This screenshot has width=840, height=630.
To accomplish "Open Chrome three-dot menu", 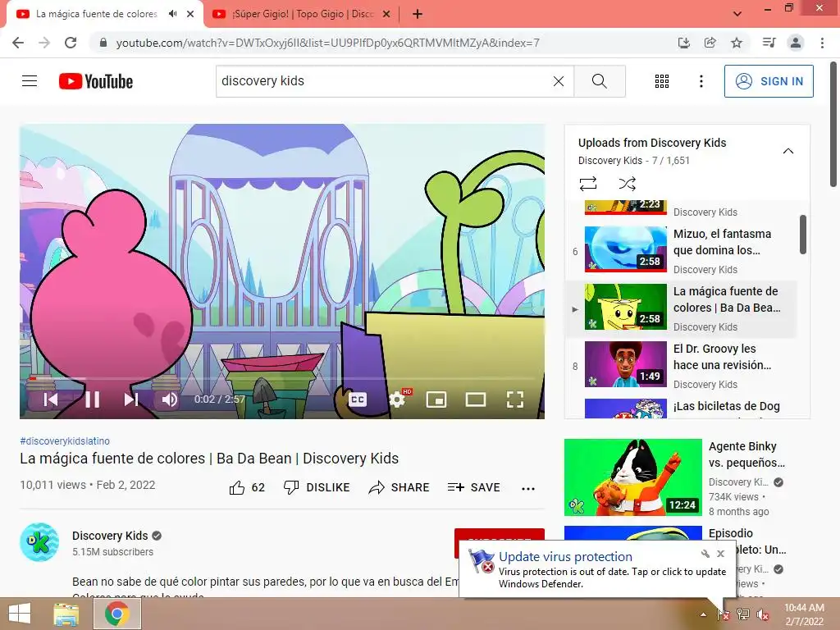I will pyautogui.click(x=822, y=43).
